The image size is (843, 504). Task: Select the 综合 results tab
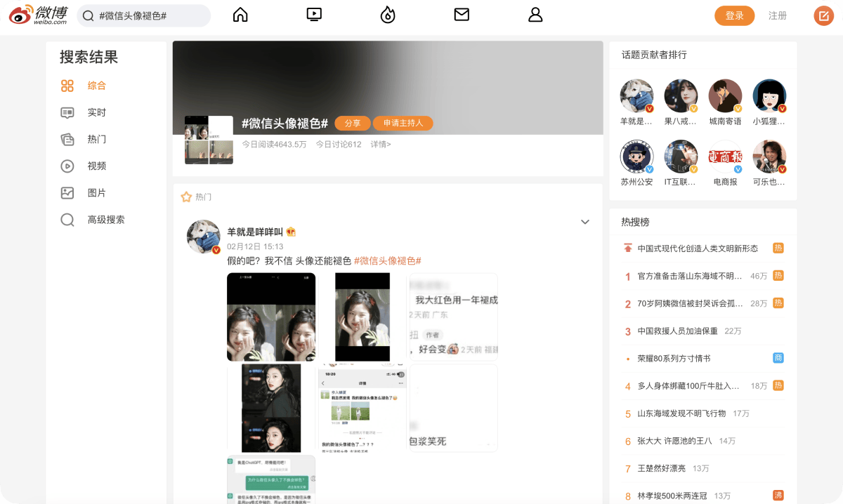pyautogui.click(x=97, y=86)
